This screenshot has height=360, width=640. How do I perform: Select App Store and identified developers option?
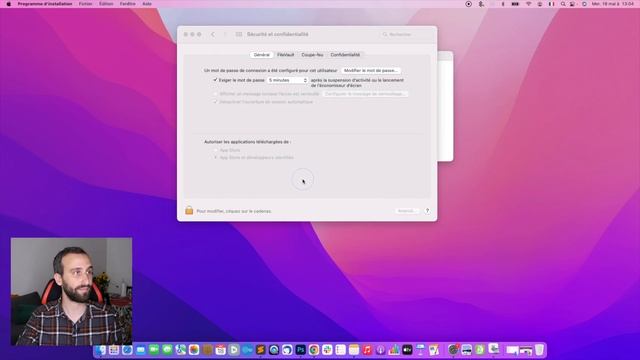click(x=216, y=157)
